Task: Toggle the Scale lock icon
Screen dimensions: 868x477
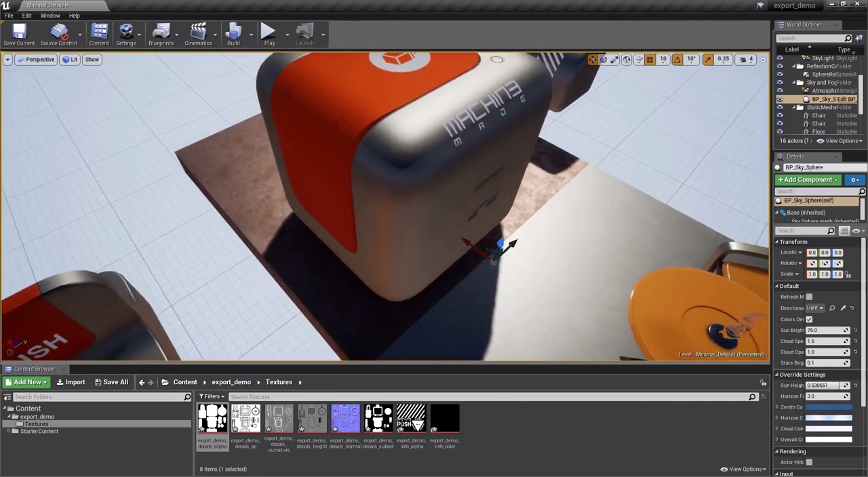Action: pos(848,274)
